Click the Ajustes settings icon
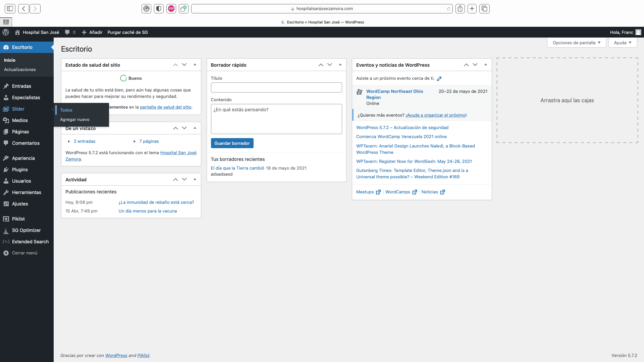Viewport: 644px width, 362px height. click(6, 204)
